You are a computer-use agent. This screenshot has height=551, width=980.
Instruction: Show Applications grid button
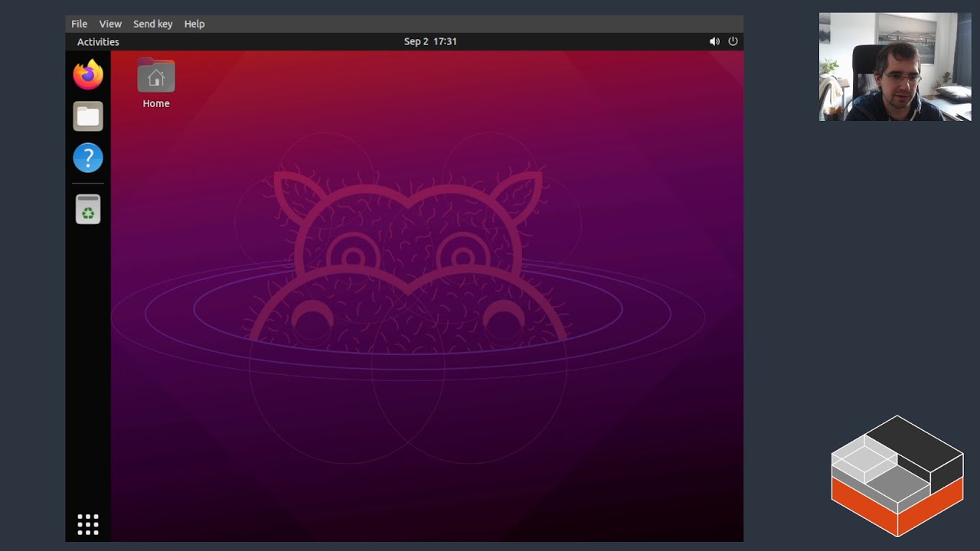tap(88, 524)
